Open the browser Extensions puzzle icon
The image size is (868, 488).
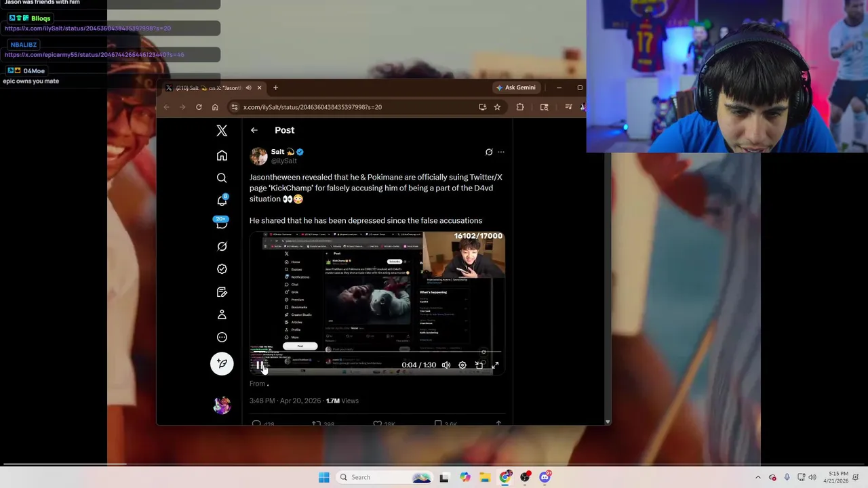pyautogui.click(x=520, y=107)
